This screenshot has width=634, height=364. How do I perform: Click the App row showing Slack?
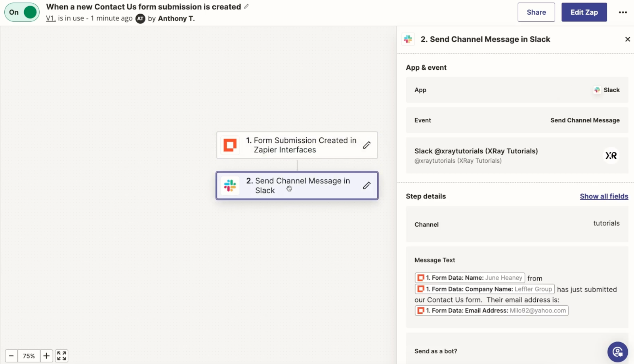517,90
